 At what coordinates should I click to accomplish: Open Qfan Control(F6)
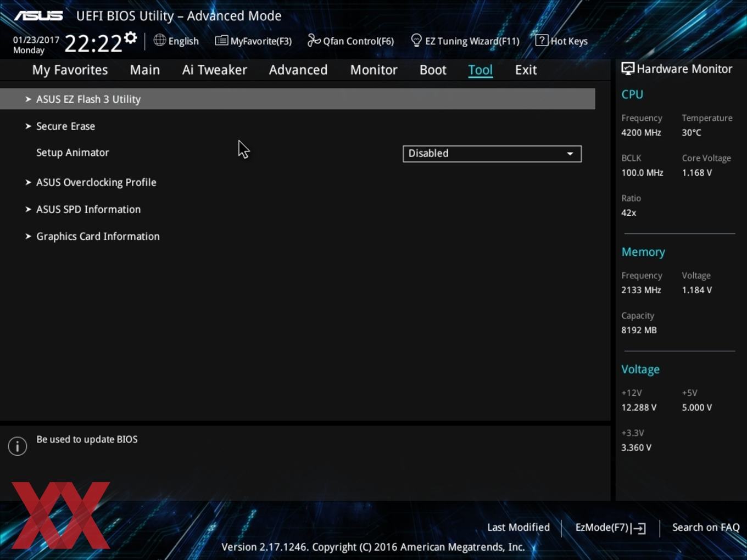point(350,41)
